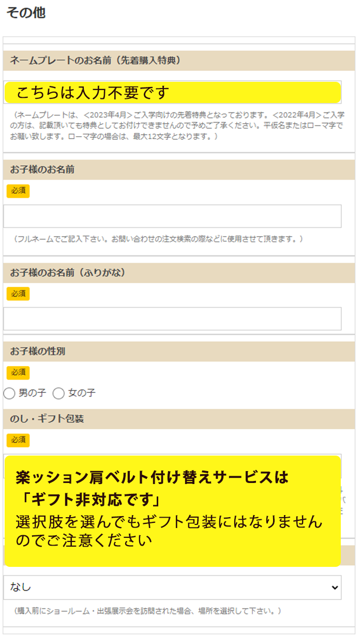Click the yellow ギフト非対応です warning box

coord(172,511)
